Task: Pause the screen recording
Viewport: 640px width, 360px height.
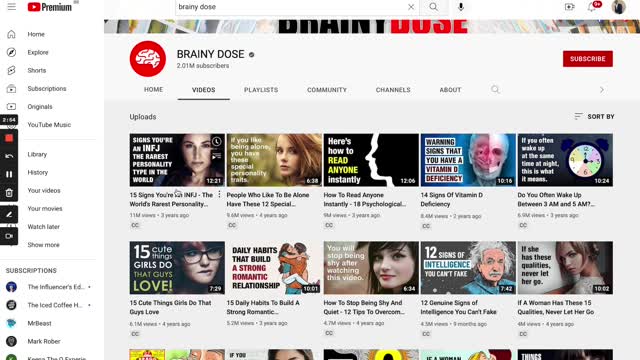Action: [9, 174]
